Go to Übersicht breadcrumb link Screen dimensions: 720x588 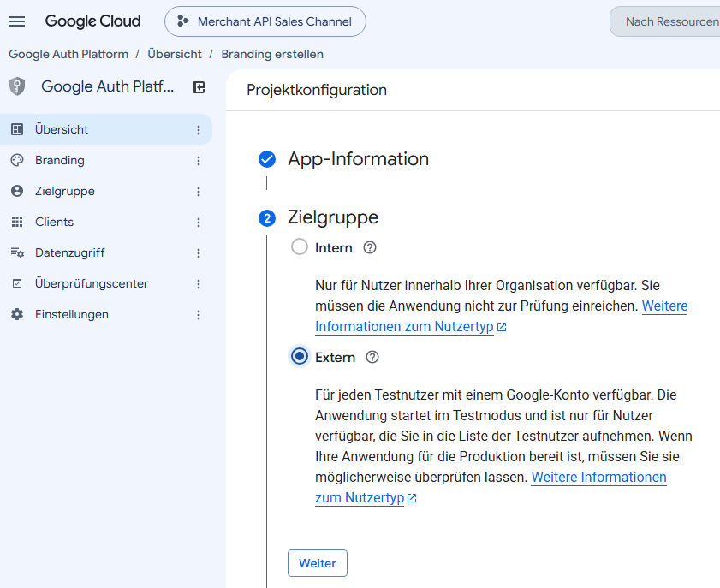coord(175,54)
